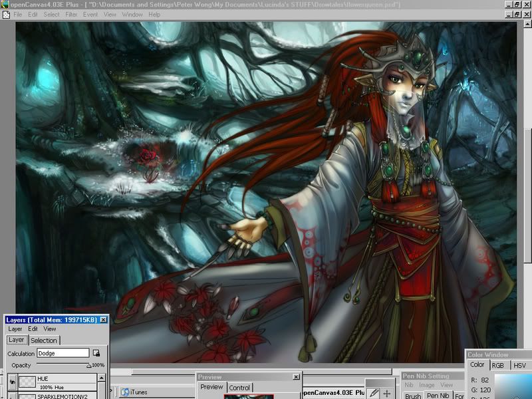Switch to the Selection tab in Layers panel

(x=44, y=340)
